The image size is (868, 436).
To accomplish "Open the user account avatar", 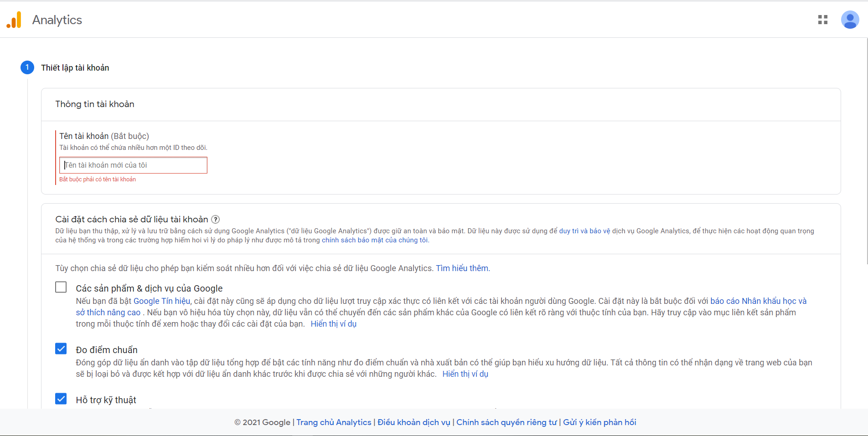I will tap(850, 20).
